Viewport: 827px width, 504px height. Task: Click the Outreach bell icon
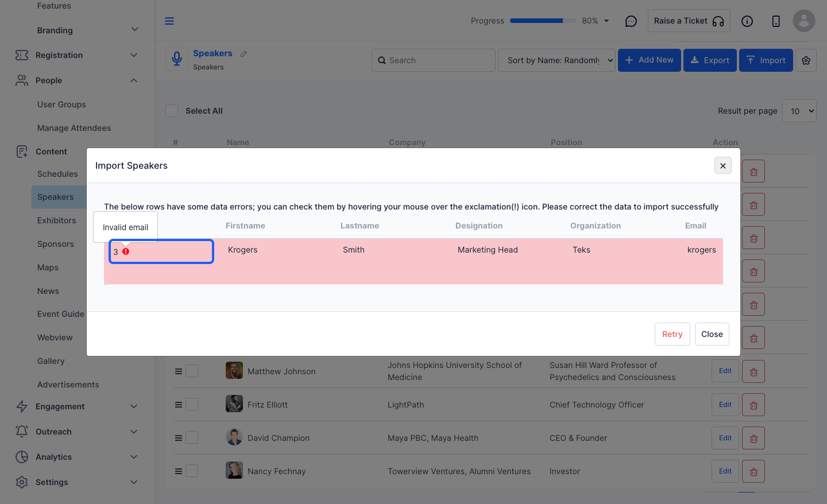(x=22, y=432)
